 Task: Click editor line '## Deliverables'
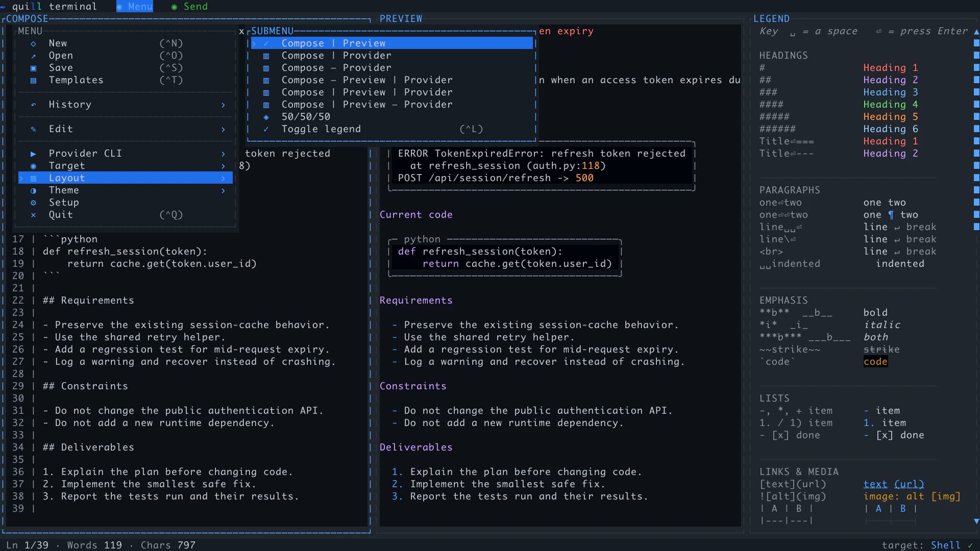tap(88, 447)
